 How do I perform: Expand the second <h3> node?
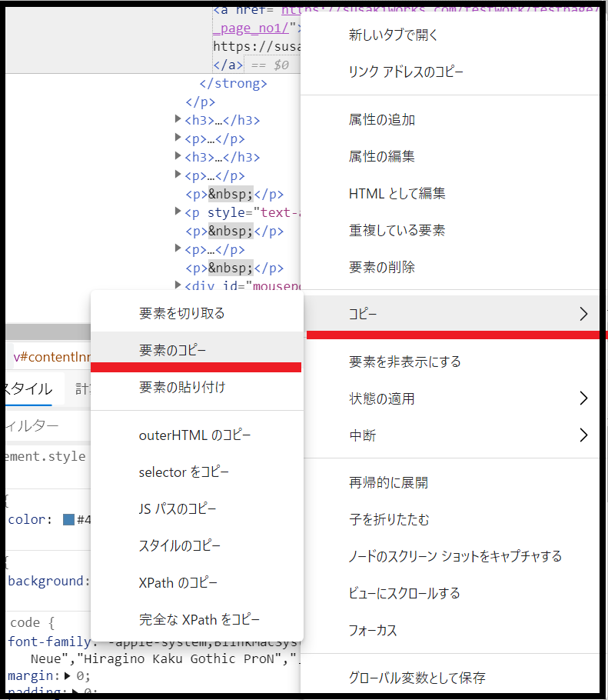pyautogui.click(x=178, y=156)
